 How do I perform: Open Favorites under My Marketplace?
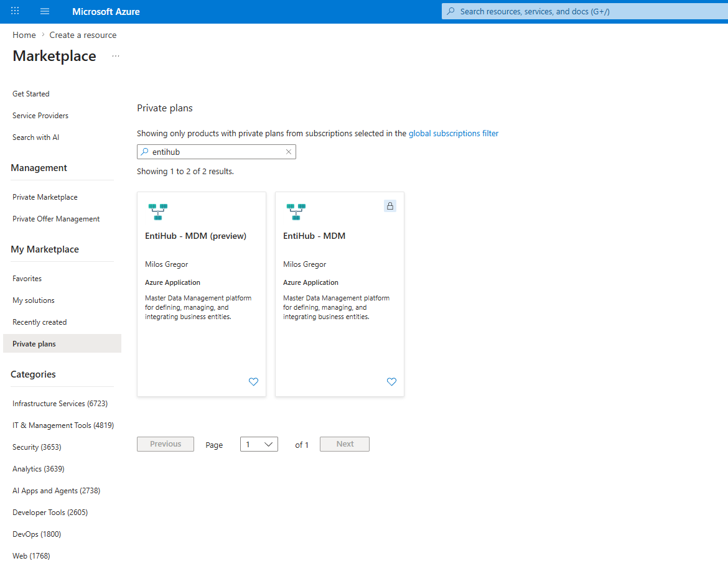(27, 279)
